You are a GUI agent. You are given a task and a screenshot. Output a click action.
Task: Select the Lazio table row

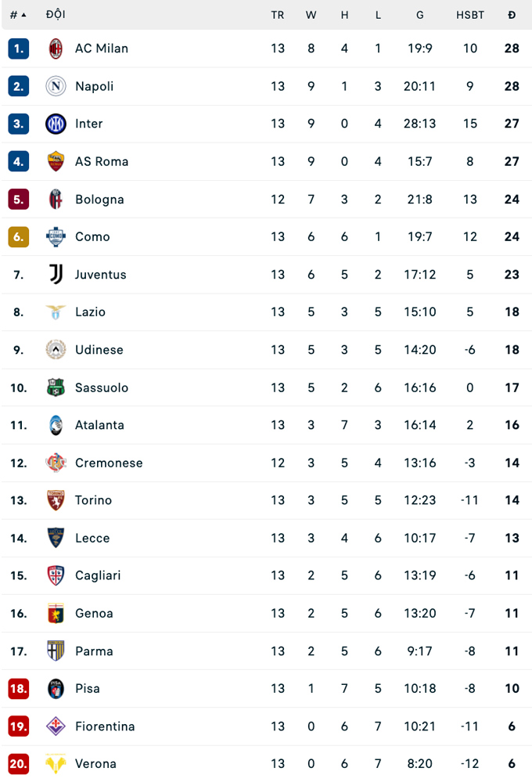266,312
